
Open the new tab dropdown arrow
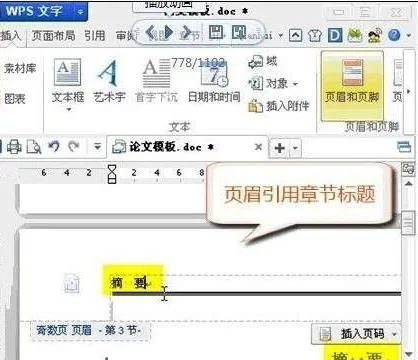tap(295, 148)
